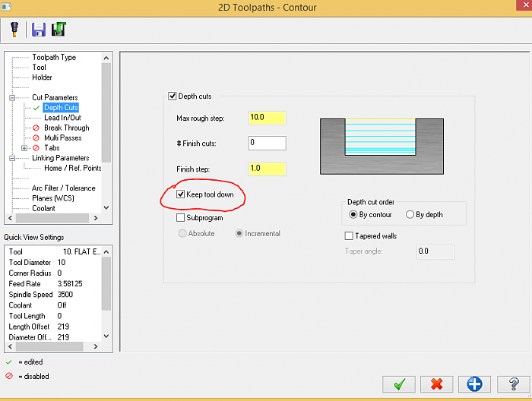This screenshot has width=532, height=401.
Task: Collapse the Cut Parameters tree node
Action: tap(12, 98)
